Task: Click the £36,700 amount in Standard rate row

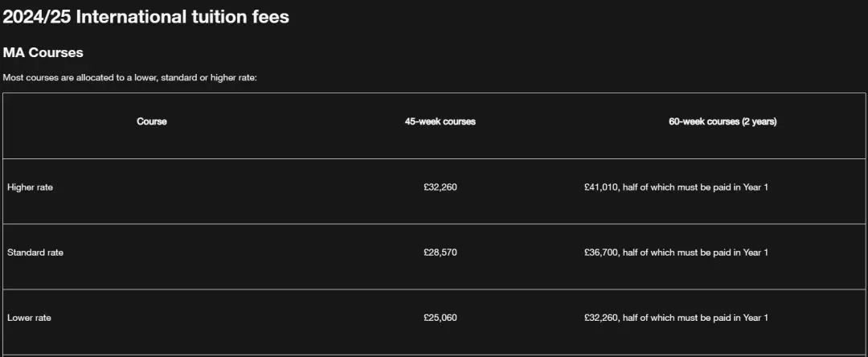Action: pos(601,252)
